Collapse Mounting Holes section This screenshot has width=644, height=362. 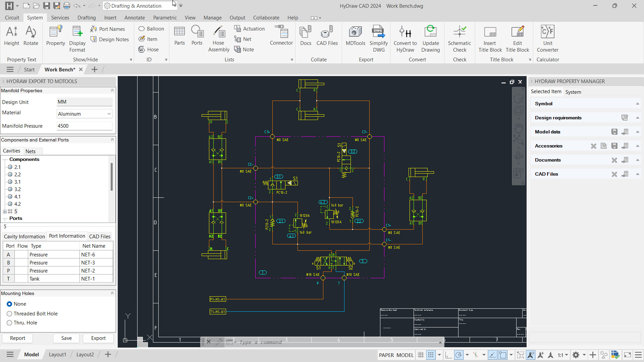click(112, 293)
